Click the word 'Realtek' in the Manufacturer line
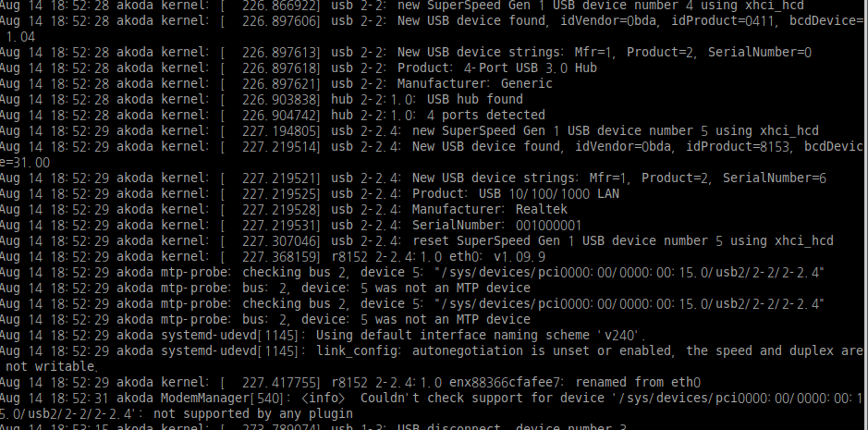Viewport: 868px width, 430px height. [542, 209]
